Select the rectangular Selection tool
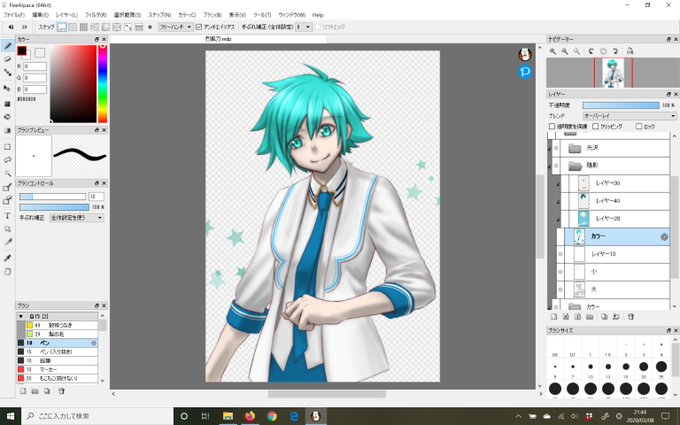 pos(7,147)
